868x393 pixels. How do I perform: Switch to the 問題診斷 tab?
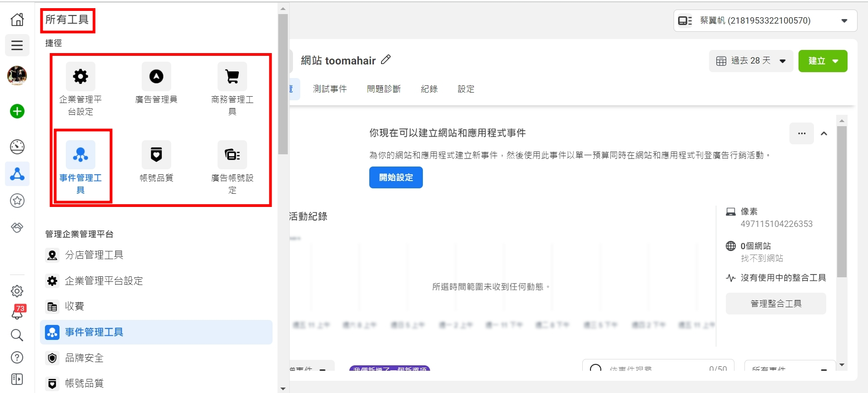coord(384,89)
